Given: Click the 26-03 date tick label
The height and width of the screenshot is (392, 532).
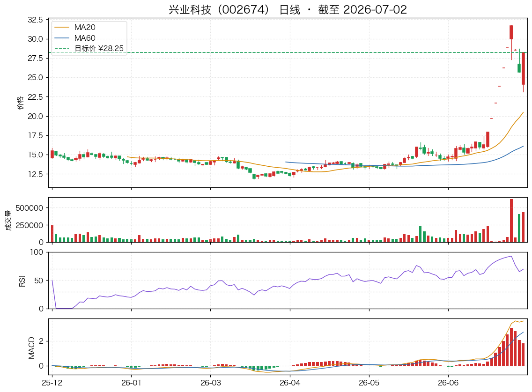Looking at the screenshot, I should pos(210,383).
